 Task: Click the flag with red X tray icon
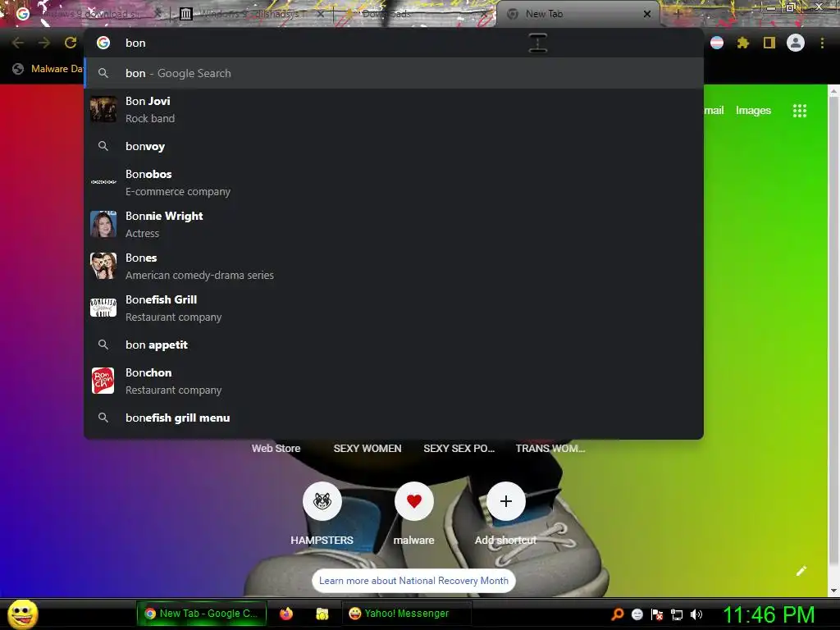657,614
